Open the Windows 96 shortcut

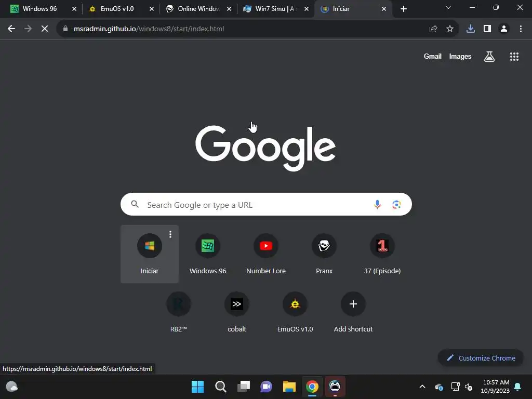(x=208, y=254)
